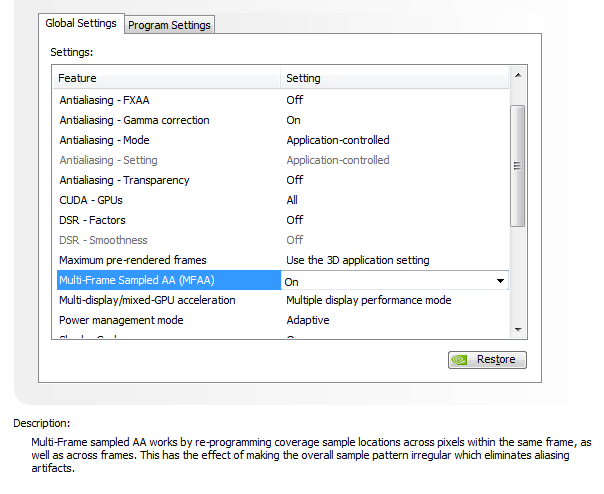Viewport: 604px width, 494px height.
Task: Select Antialiasing - Gamma correction feature
Action: click(134, 120)
